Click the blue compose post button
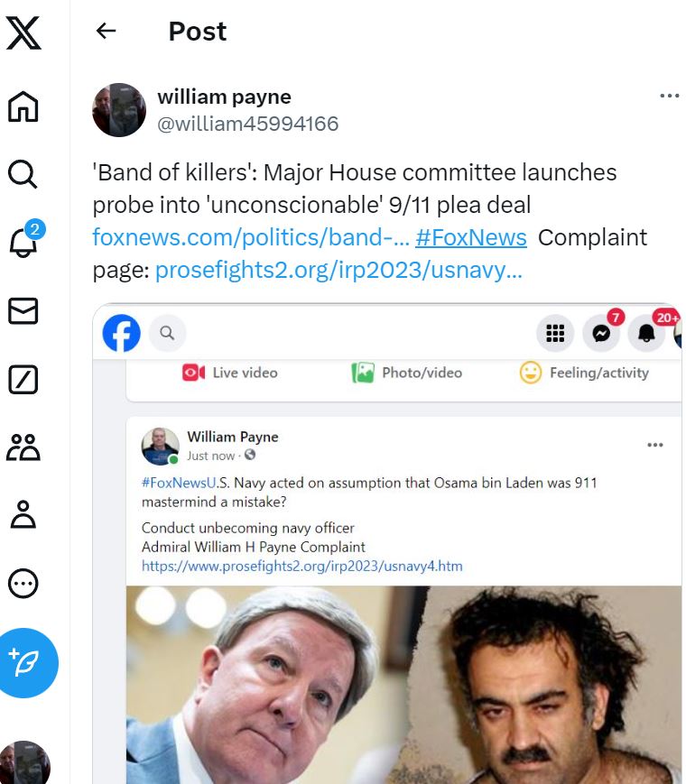 coord(26,663)
